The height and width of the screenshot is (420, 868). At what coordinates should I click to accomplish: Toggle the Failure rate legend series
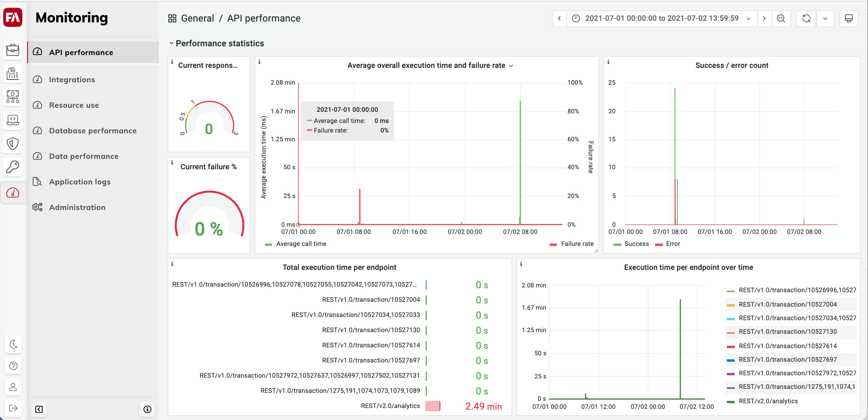click(x=572, y=244)
